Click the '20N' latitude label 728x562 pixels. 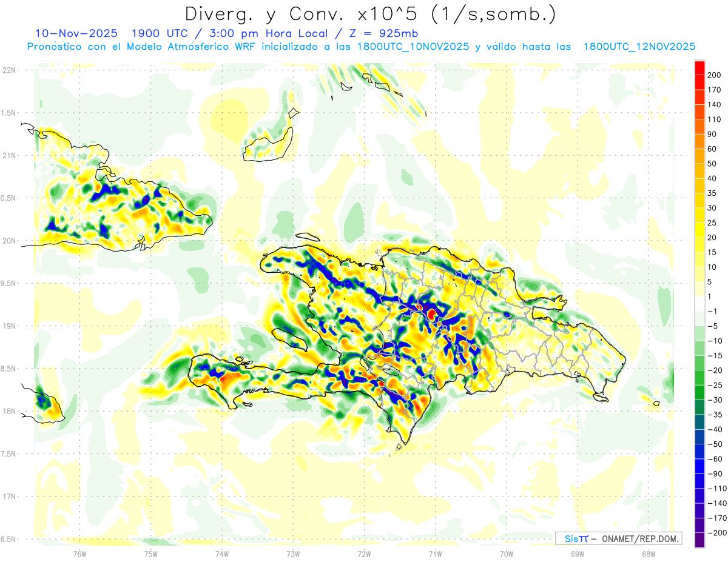tap(8, 241)
